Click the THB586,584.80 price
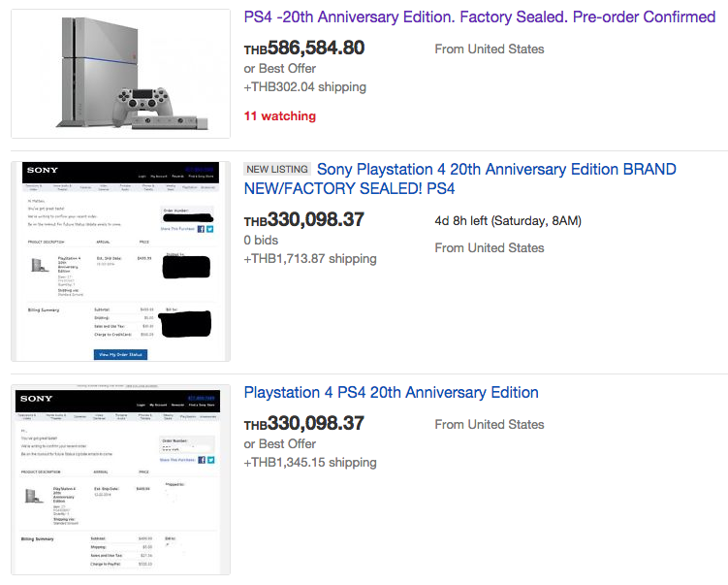The width and height of the screenshot is (728, 585). [x=304, y=48]
